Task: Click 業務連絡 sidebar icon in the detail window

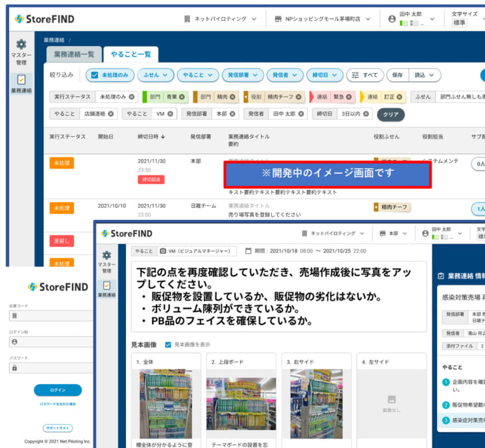Action: 107,288
